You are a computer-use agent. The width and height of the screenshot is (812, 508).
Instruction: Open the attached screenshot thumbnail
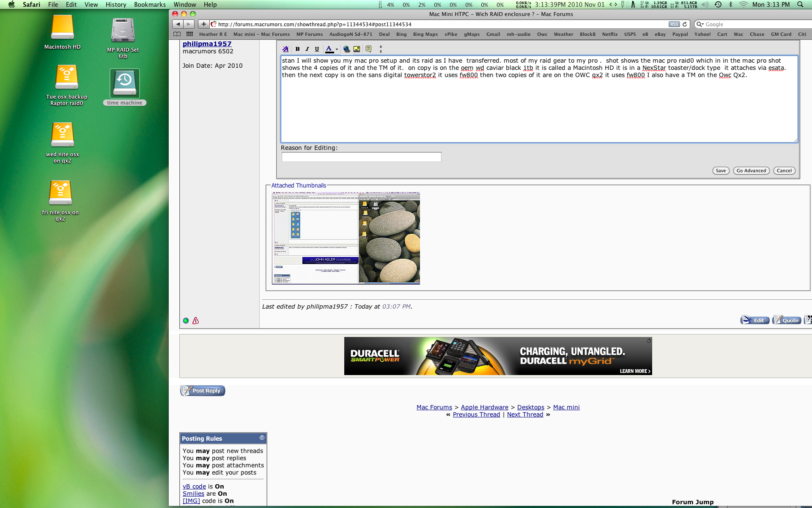pyautogui.click(x=346, y=237)
